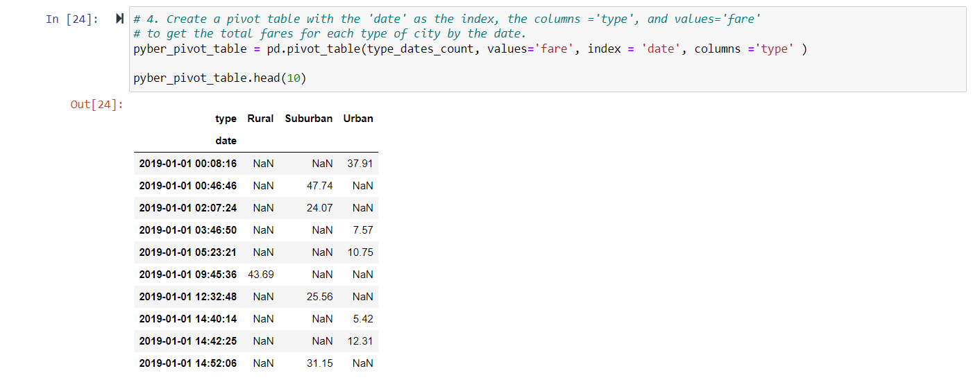Click the Out[24] output prompt label

(x=97, y=105)
